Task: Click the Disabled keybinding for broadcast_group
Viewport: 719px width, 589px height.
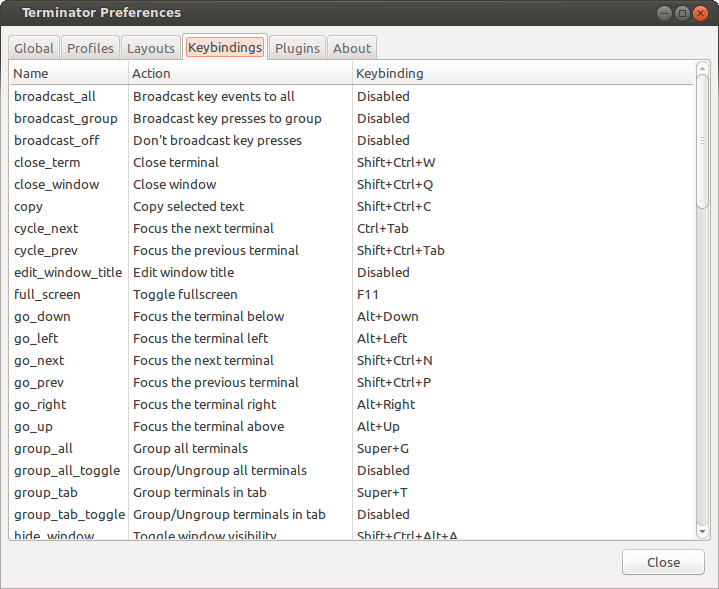Action: [x=383, y=118]
